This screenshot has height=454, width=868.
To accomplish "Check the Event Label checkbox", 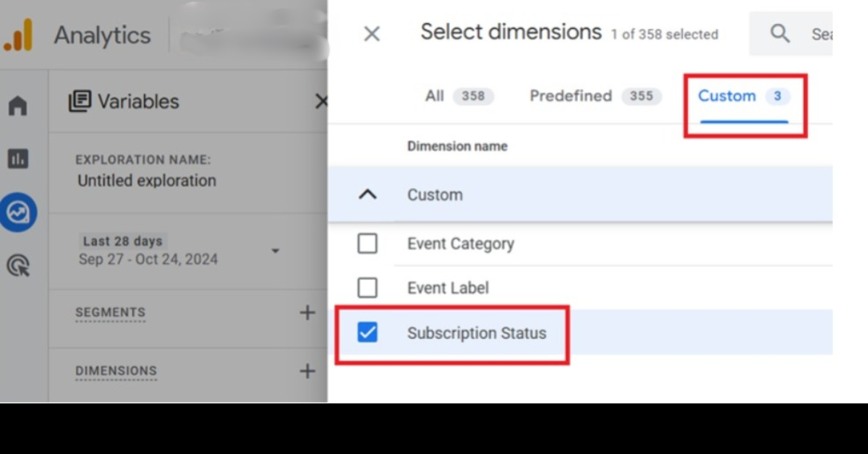I will click(x=367, y=288).
